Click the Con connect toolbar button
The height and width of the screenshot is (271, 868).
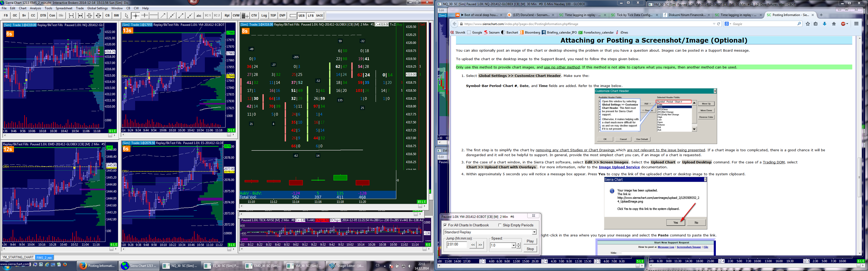(52, 15)
